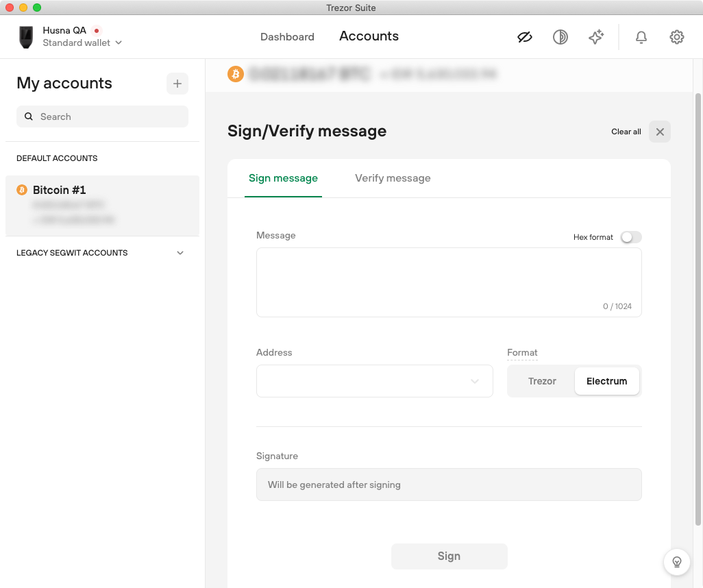Click Clear all
The height and width of the screenshot is (588, 703).
(x=626, y=132)
